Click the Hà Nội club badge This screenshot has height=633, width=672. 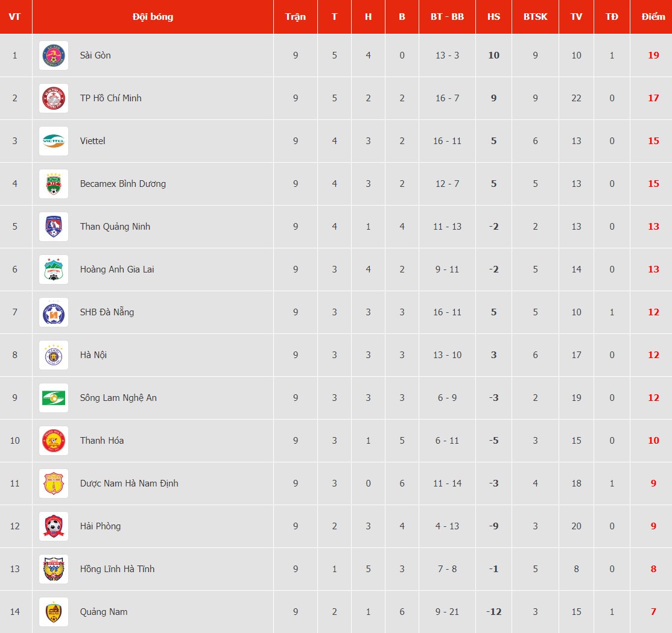54,355
